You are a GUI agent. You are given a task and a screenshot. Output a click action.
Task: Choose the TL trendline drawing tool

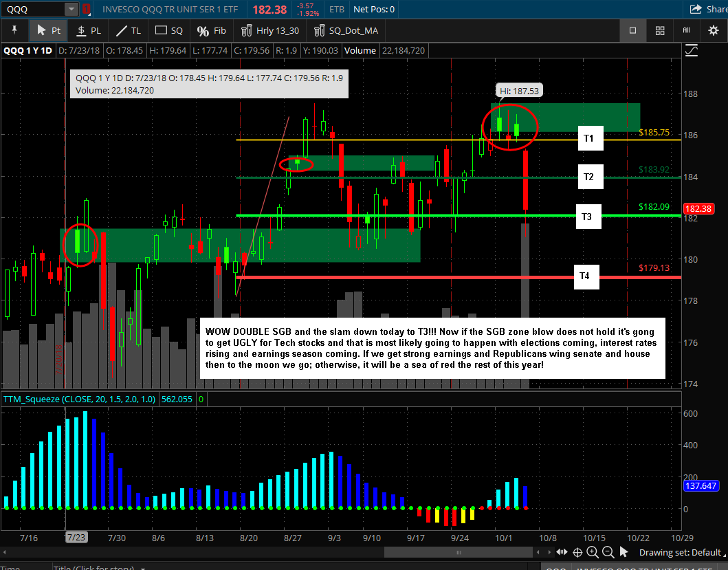[x=128, y=30]
